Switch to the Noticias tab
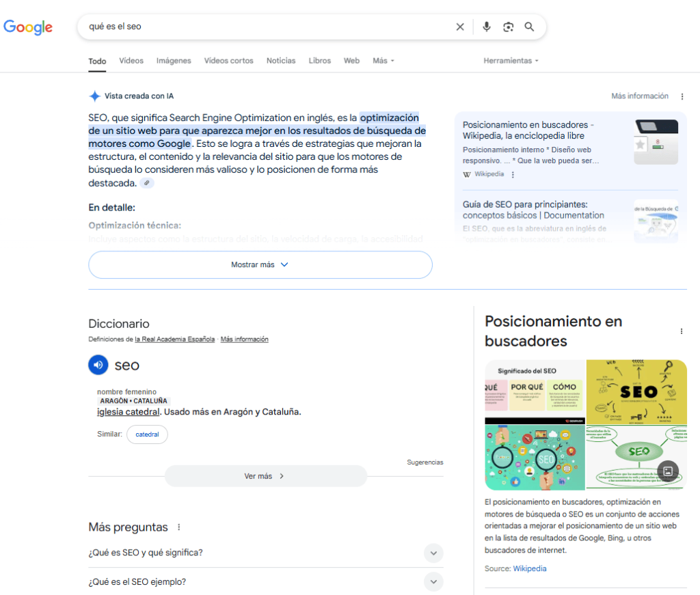 [281, 61]
